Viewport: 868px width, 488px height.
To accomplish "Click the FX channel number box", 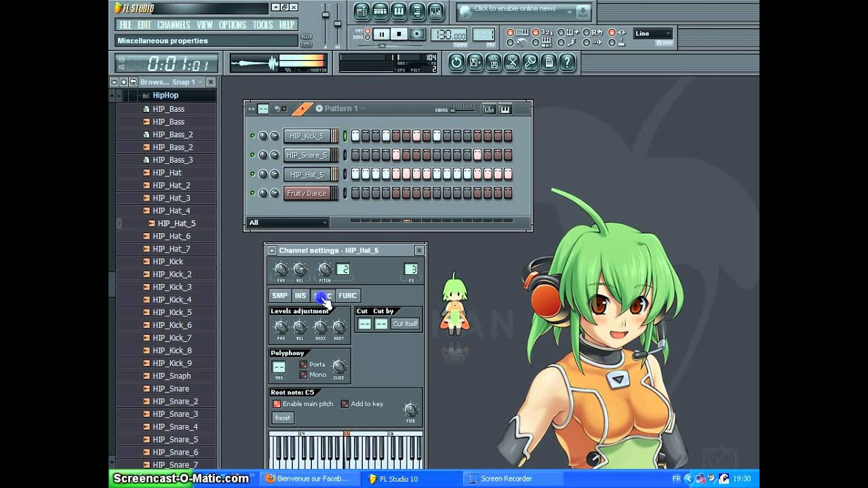I will [411, 270].
